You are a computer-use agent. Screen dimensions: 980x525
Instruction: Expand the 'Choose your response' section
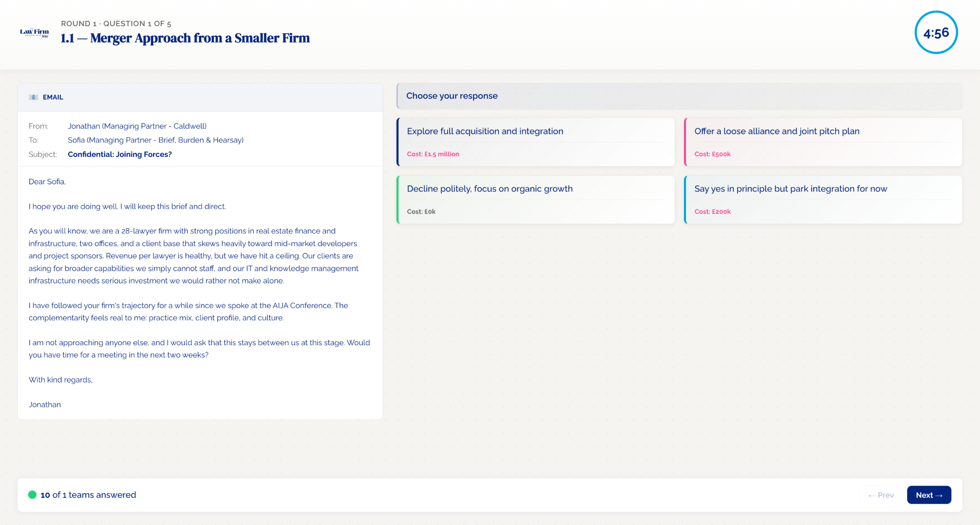coord(452,96)
